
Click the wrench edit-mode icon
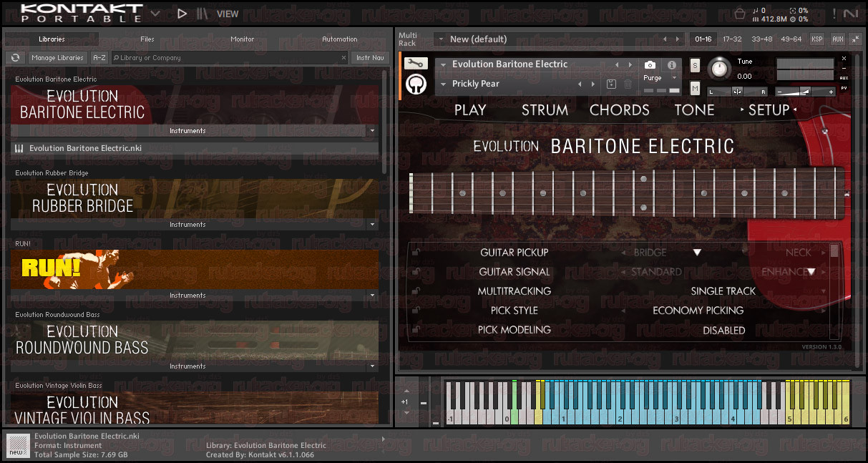pyautogui.click(x=416, y=64)
